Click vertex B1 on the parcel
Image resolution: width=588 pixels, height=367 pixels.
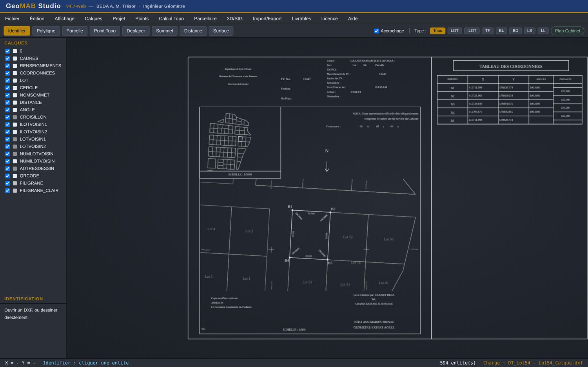click(292, 210)
